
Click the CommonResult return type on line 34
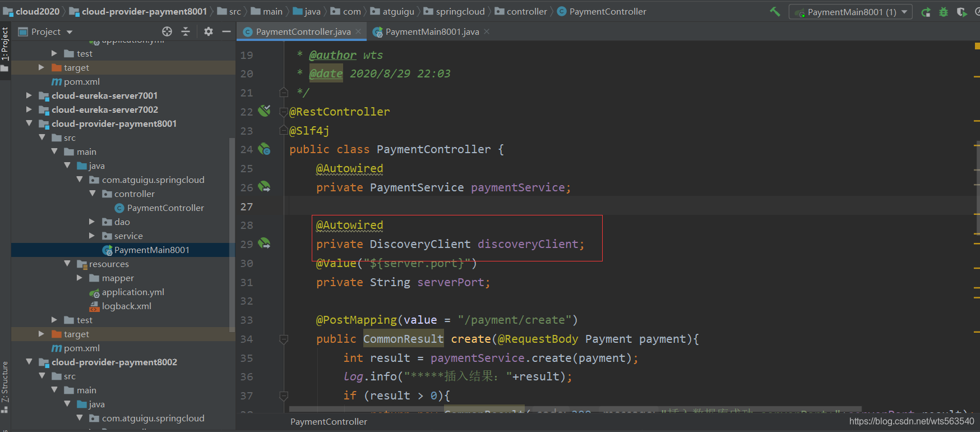pyautogui.click(x=404, y=339)
